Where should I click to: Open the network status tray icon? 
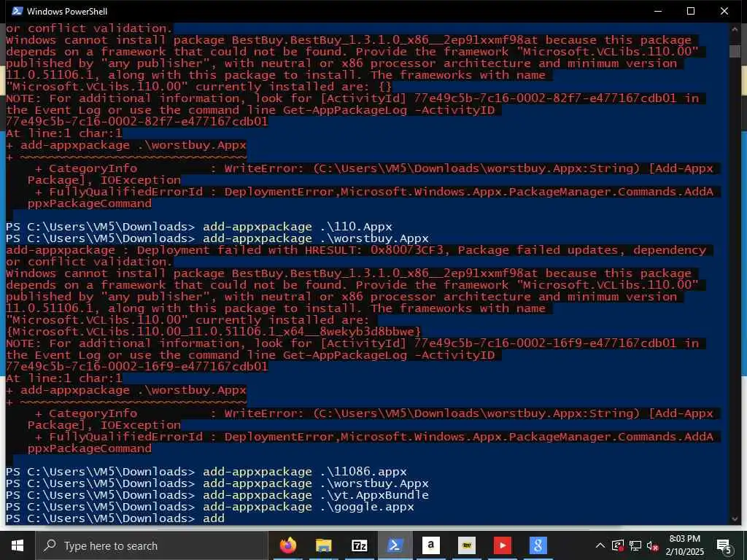[x=635, y=545]
